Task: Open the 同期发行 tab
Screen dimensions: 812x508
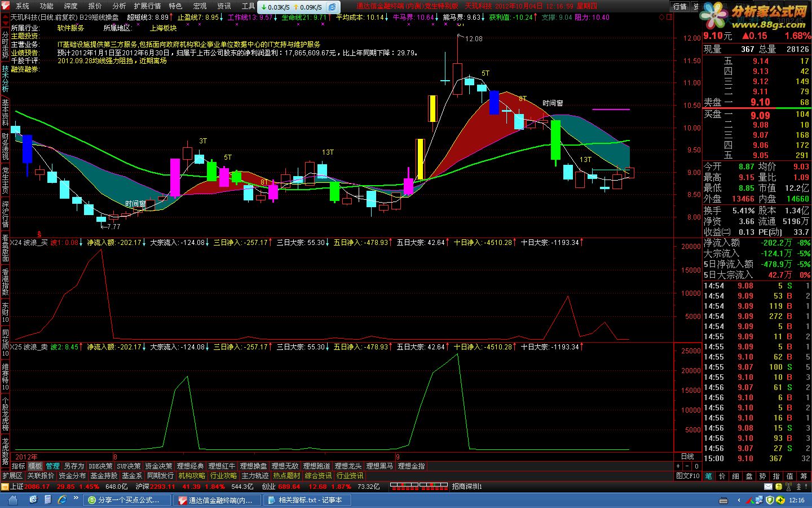Action: tap(160, 476)
